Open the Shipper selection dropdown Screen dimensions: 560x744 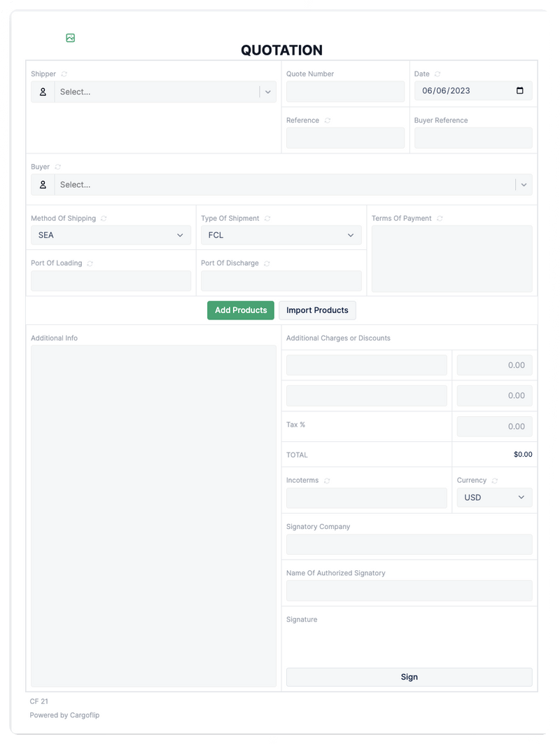(268, 91)
